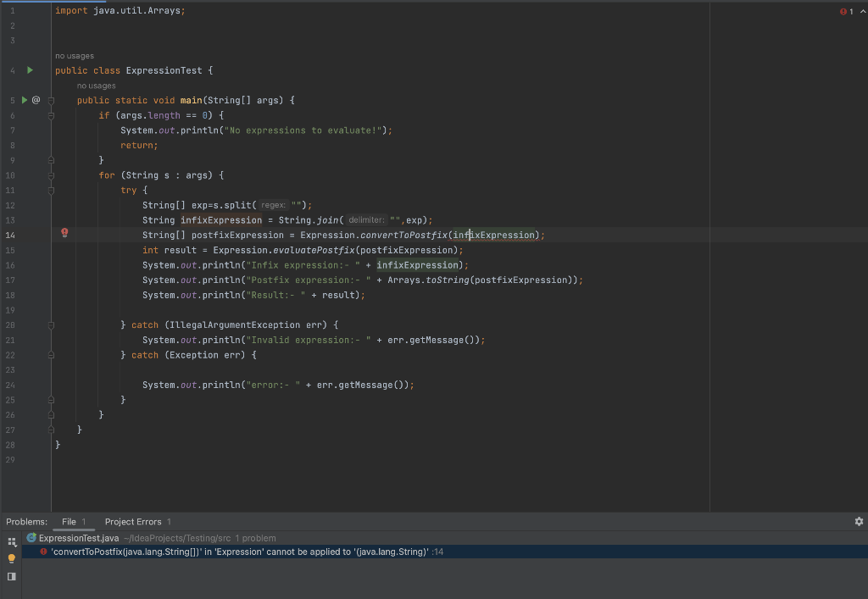Image resolution: width=868 pixels, height=599 pixels.
Task: Click the run icon beside class ExpressionTest
Action: (29, 70)
